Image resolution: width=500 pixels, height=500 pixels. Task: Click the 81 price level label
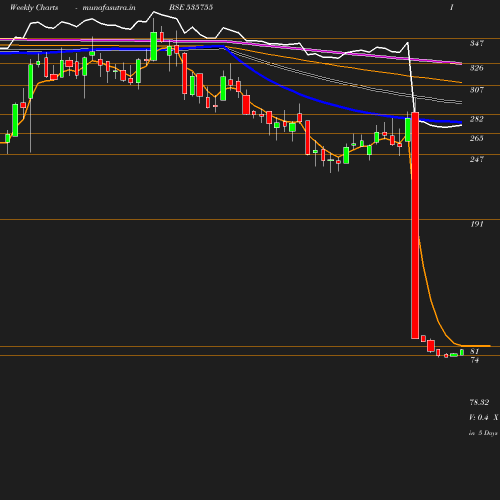pyautogui.click(x=475, y=351)
